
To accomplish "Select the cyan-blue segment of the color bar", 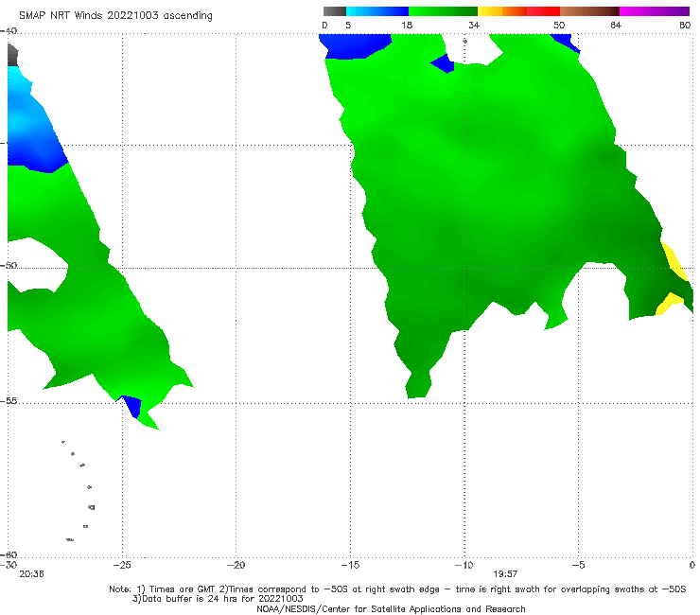I will [377, 11].
